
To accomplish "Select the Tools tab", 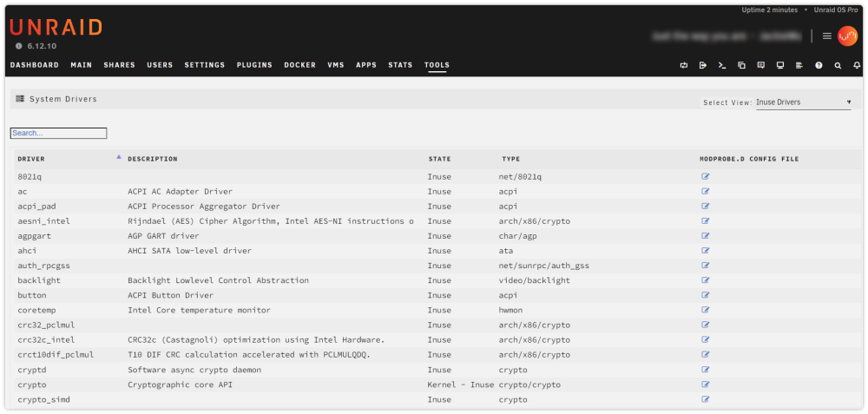I will tap(437, 65).
